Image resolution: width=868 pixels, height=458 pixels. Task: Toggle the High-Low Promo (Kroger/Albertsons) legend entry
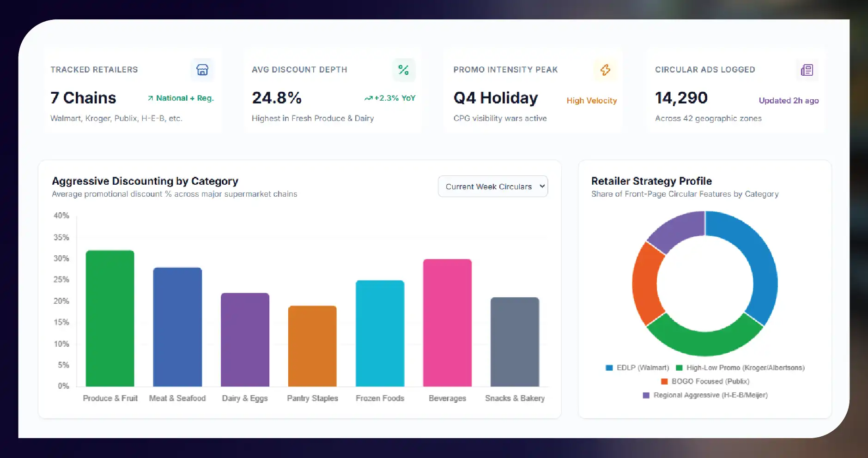tap(740, 368)
